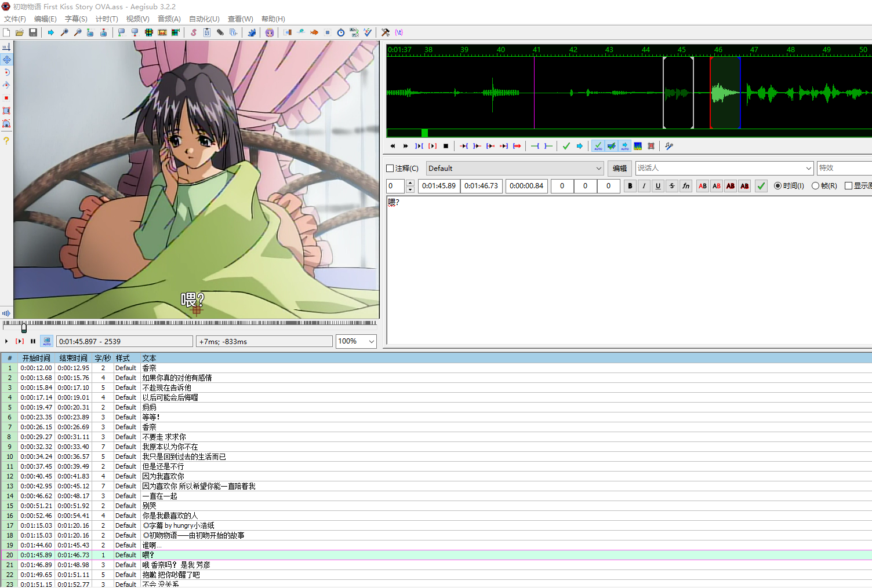Toggle tag hiding mode icon

point(399,32)
